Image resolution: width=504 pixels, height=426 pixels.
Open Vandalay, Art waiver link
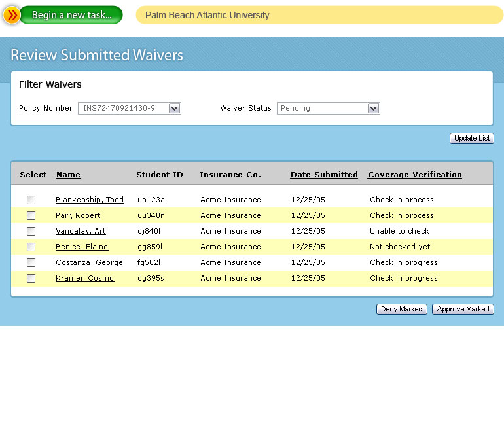coord(81,231)
